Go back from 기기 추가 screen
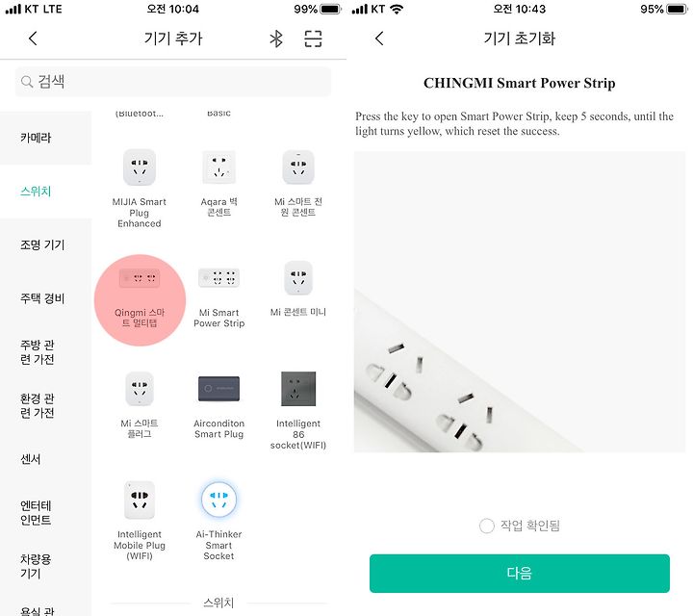The height and width of the screenshot is (616, 693). tap(33, 38)
